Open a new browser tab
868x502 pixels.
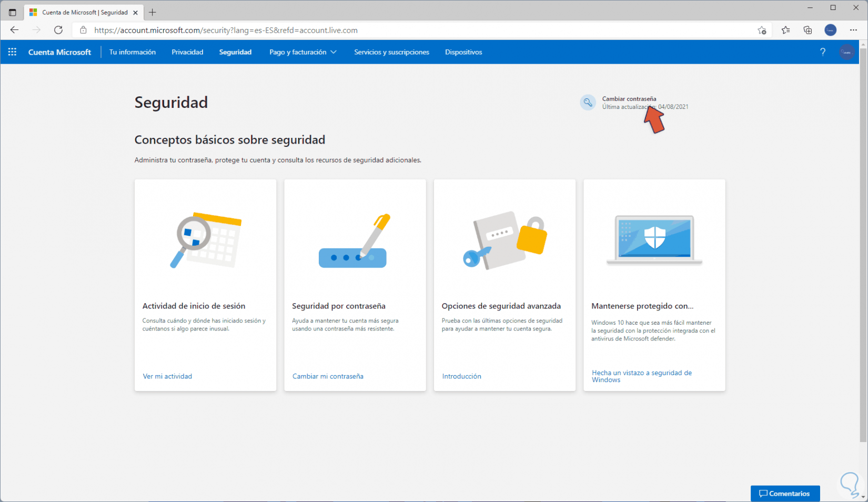pyautogui.click(x=153, y=12)
